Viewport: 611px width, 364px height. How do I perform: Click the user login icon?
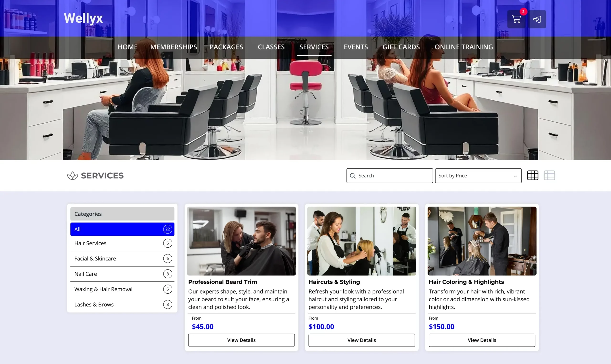point(537,19)
